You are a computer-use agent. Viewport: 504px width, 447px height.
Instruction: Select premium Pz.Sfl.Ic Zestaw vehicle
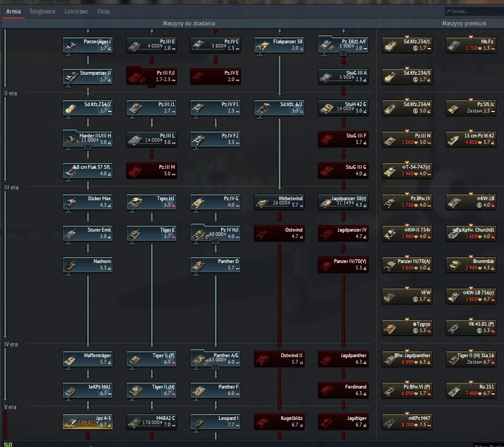click(x=471, y=108)
